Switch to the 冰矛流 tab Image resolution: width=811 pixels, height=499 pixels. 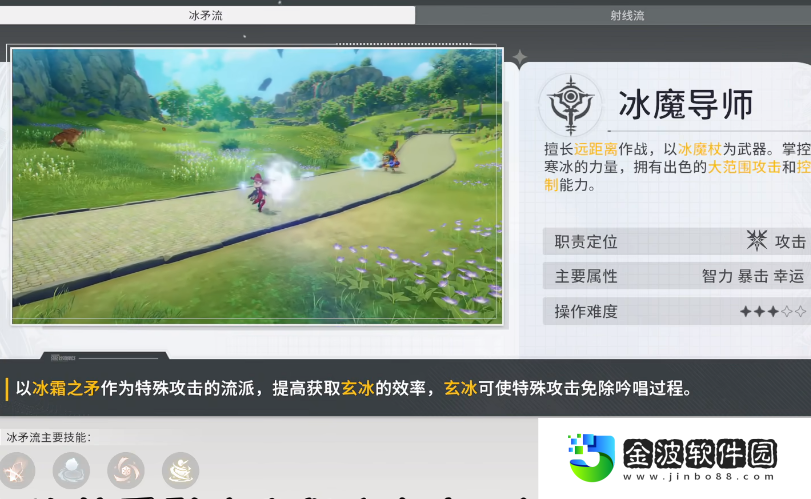207,15
